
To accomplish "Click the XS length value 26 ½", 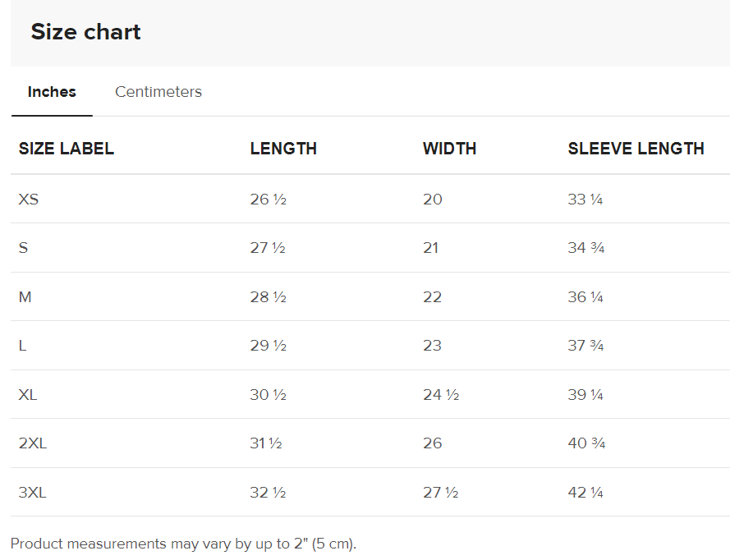I will (268, 200).
